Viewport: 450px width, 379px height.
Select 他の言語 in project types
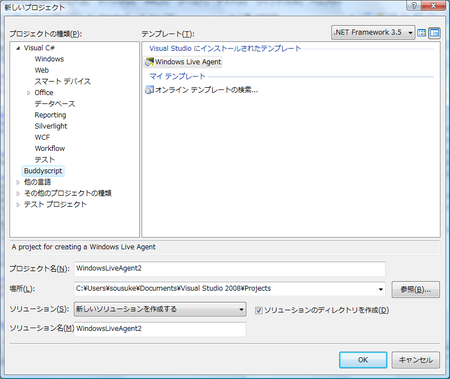(x=37, y=182)
